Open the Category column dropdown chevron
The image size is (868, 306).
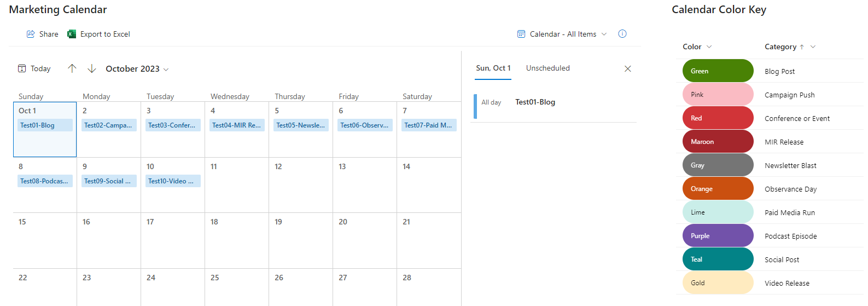(813, 47)
